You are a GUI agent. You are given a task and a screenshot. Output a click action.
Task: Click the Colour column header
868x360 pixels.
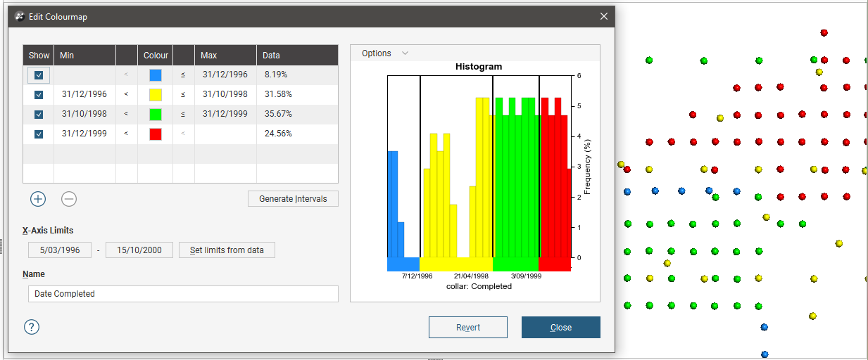156,56
